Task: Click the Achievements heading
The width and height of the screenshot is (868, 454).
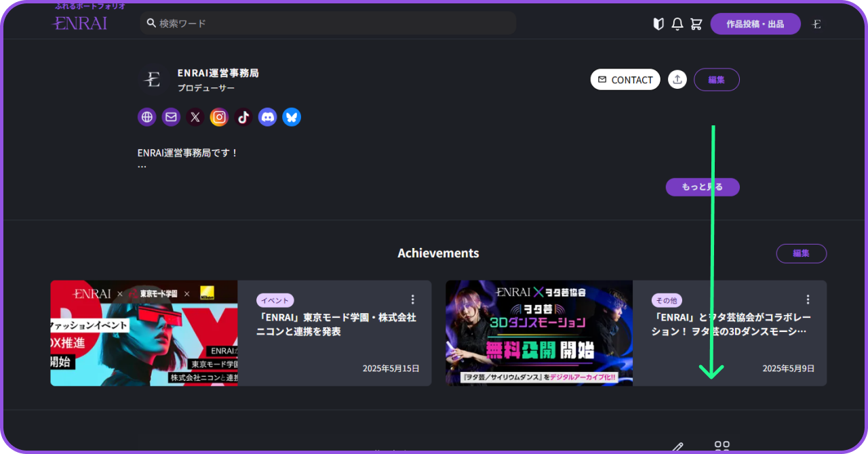Action: point(438,253)
